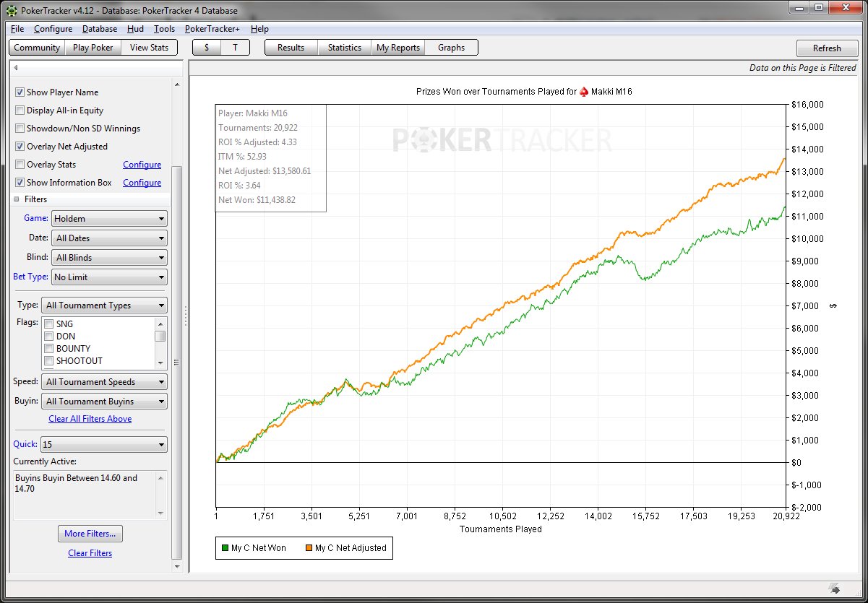The height and width of the screenshot is (603, 868).
Task: Switch to the Statistics tab
Action: (344, 48)
